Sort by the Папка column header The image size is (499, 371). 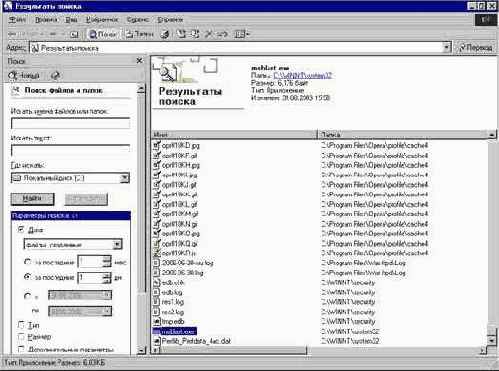click(403, 134)
